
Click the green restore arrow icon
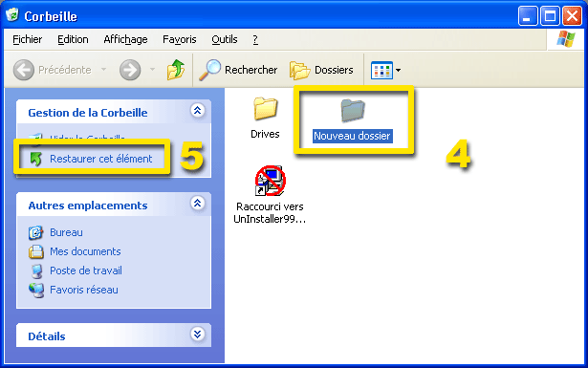coord(36,159)
